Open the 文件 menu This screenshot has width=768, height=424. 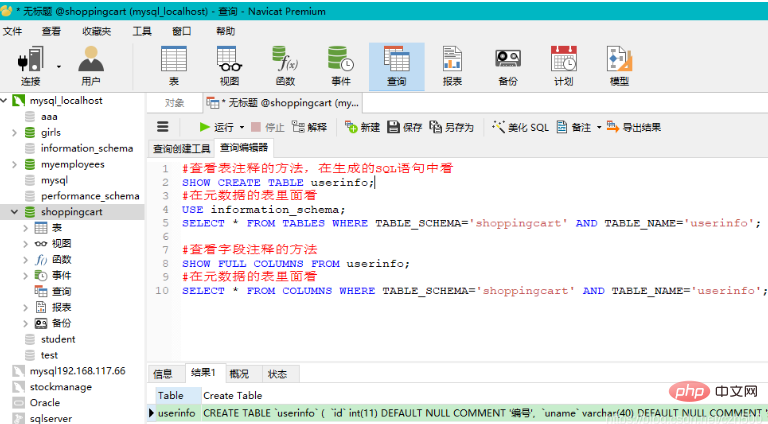click(12, 31)
